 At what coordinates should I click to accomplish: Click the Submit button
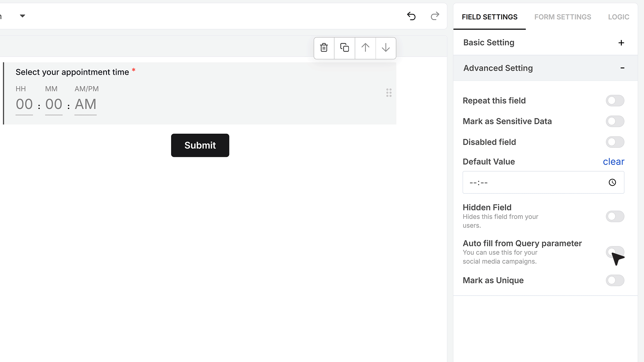click(x=200, y=145)
